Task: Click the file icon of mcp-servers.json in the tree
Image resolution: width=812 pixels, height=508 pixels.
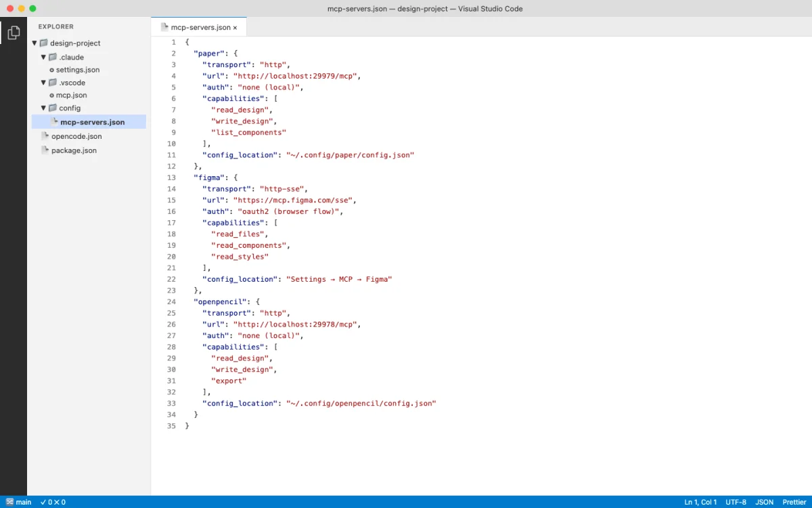Action: click(54, 122)
